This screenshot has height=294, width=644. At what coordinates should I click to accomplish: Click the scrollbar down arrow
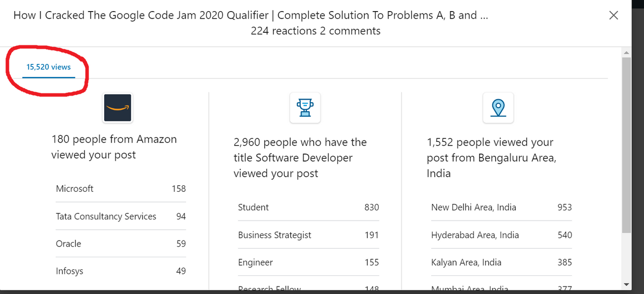[626, 284]
